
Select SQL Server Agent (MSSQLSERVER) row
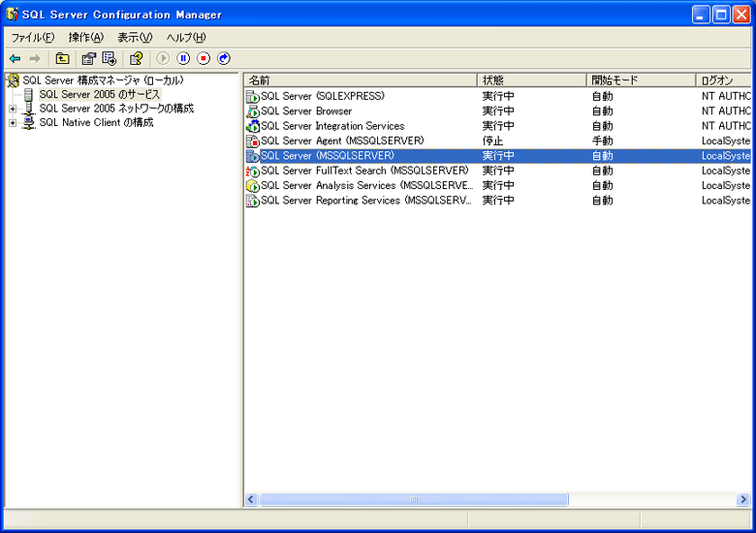[x=498, y=141]
